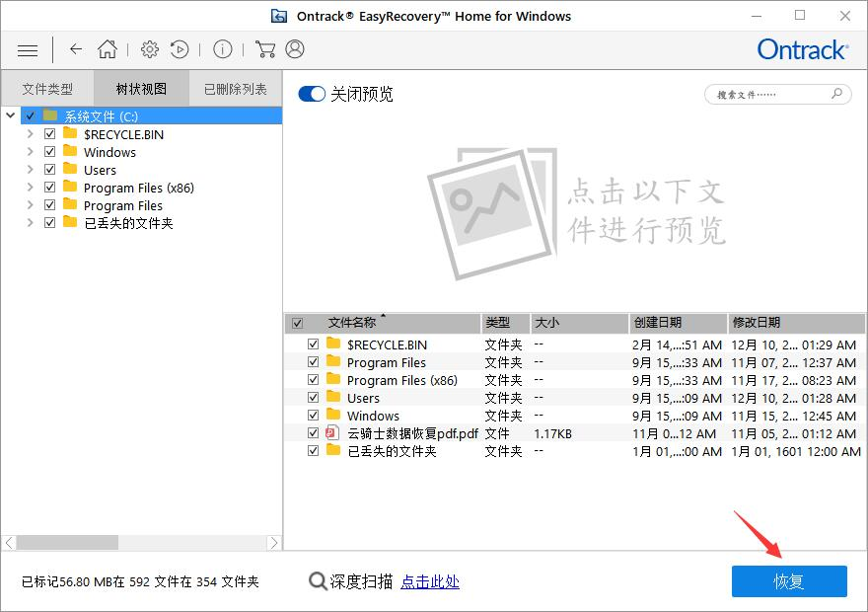The image size is (868, 612).
Task: Expand the Users tree node
Action: tap(30, 170)
